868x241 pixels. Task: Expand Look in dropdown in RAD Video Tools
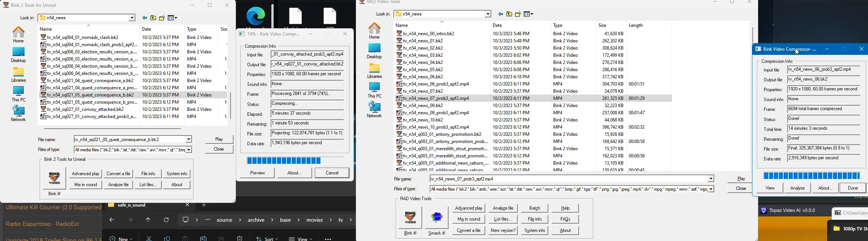488,14
